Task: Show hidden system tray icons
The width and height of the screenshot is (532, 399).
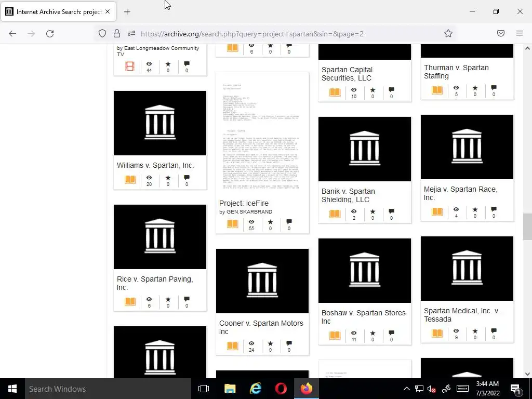Action: coord(406,389)
